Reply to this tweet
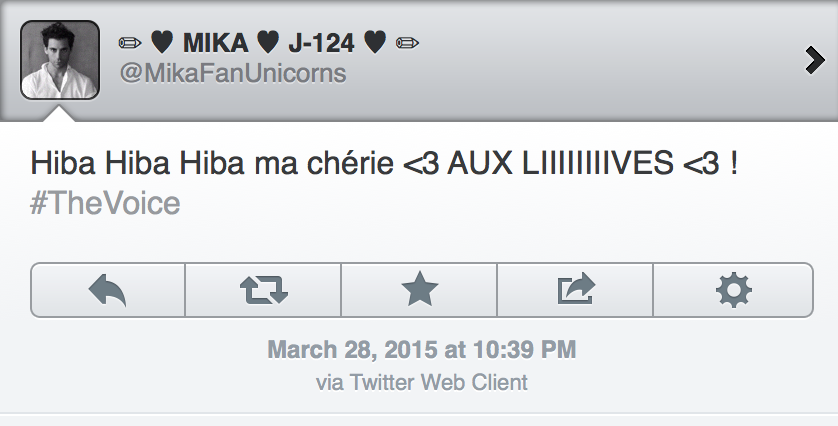Viewport: 838px width, 426px height. (108, 290)
